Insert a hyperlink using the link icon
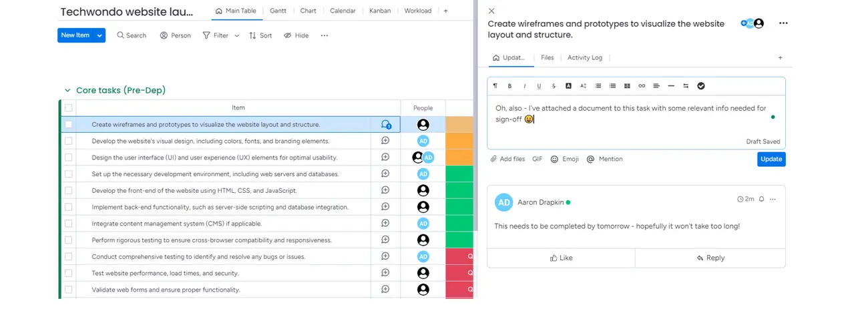The width and height of the screenshot is (868, 315). [642, 86]
